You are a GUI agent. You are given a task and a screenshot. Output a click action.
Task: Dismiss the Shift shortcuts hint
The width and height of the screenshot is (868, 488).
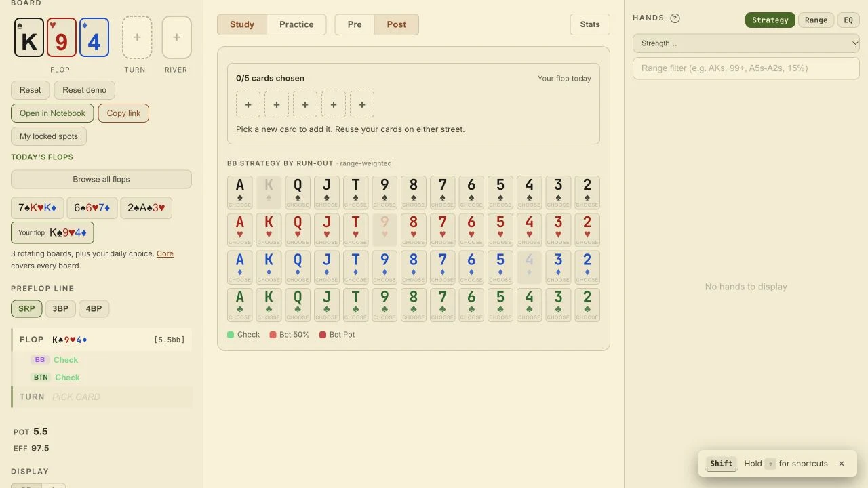[842, 464]
